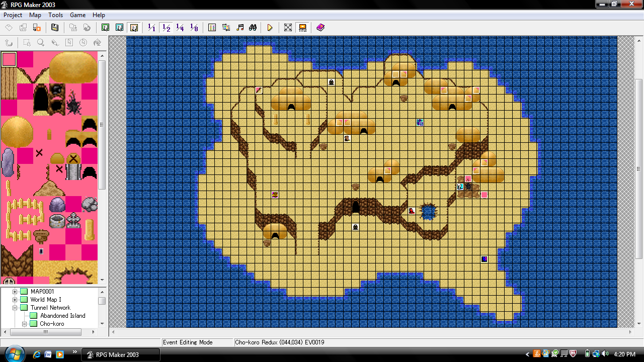
Task: Click the Undo arrow icon
Action: (9, 43)
